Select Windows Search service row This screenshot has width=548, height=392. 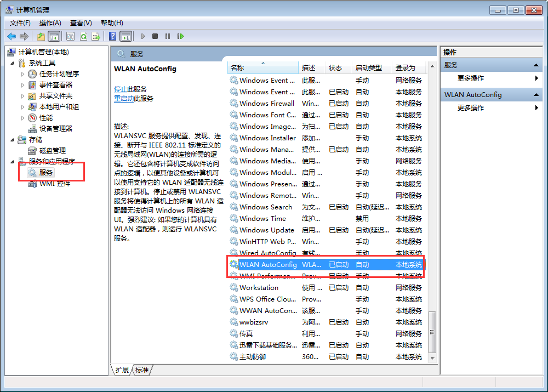pos(327,207)
